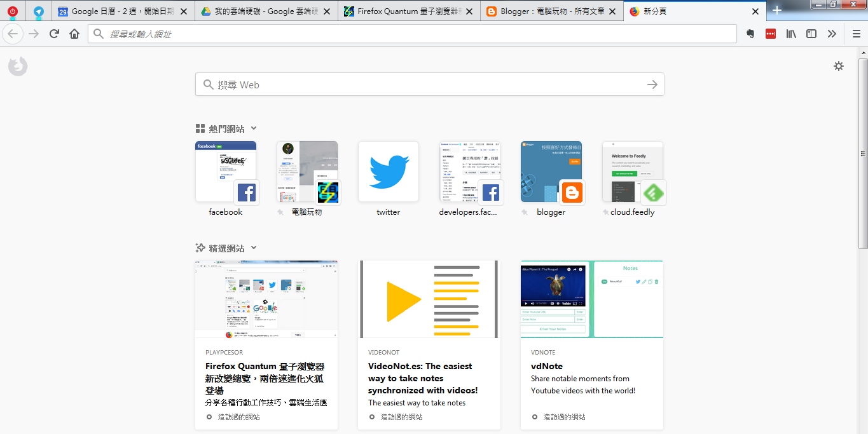Screen dimensions: 868x434
Task: Click the VDNOTE source label
Action: [x=543, y=352]
